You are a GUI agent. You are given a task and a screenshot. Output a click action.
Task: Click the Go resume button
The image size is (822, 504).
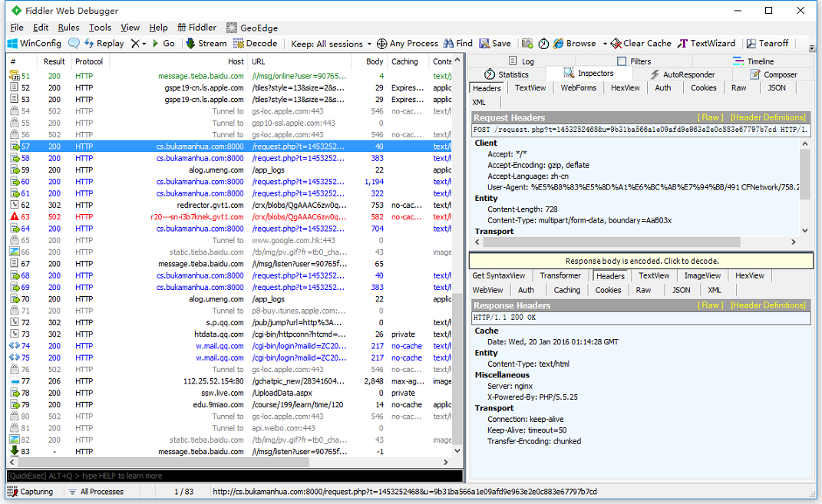click(163, 44)
